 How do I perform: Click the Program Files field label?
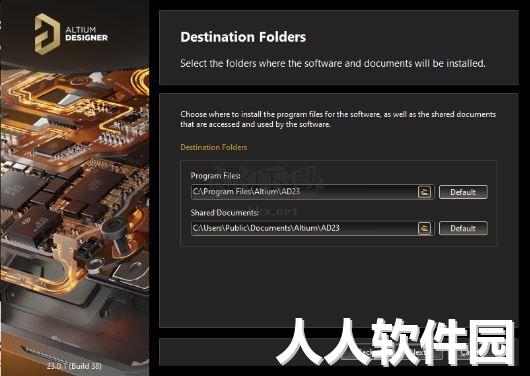coord(216,175)
